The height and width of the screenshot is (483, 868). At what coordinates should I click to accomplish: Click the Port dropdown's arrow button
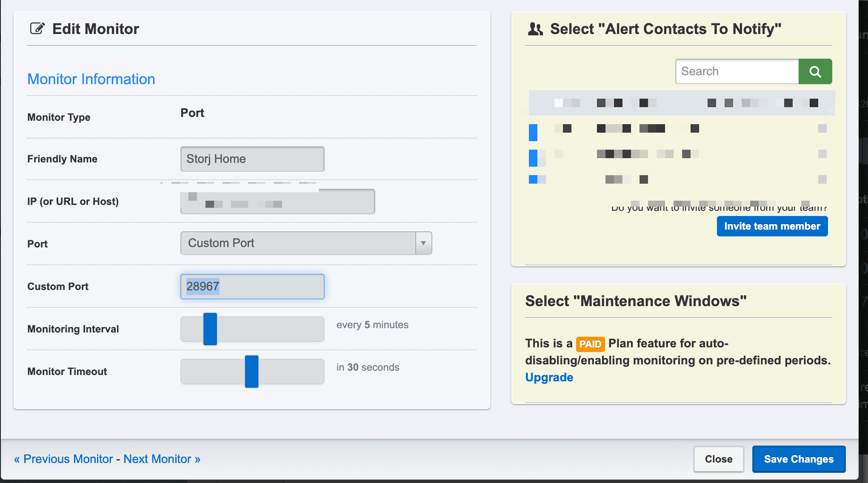tap(423, 243)
